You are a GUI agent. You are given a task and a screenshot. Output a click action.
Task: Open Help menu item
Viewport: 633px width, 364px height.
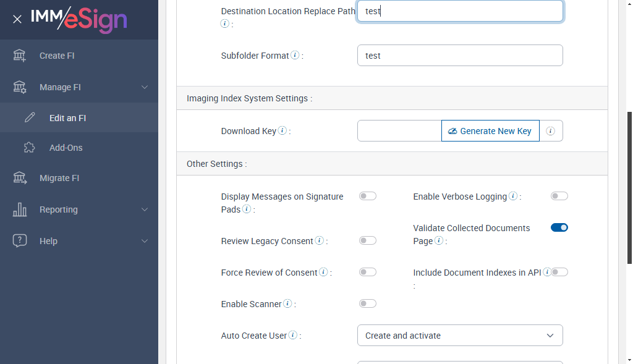79,241
